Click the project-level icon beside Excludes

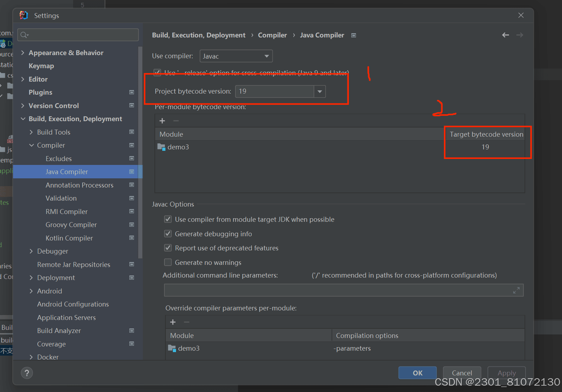point(131,158)
